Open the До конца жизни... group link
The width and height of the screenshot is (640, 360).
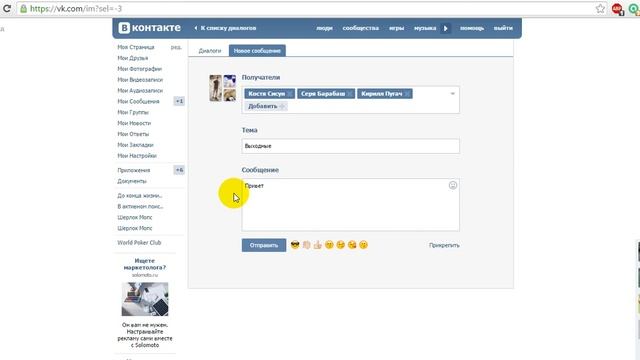[x=140, y=196]
